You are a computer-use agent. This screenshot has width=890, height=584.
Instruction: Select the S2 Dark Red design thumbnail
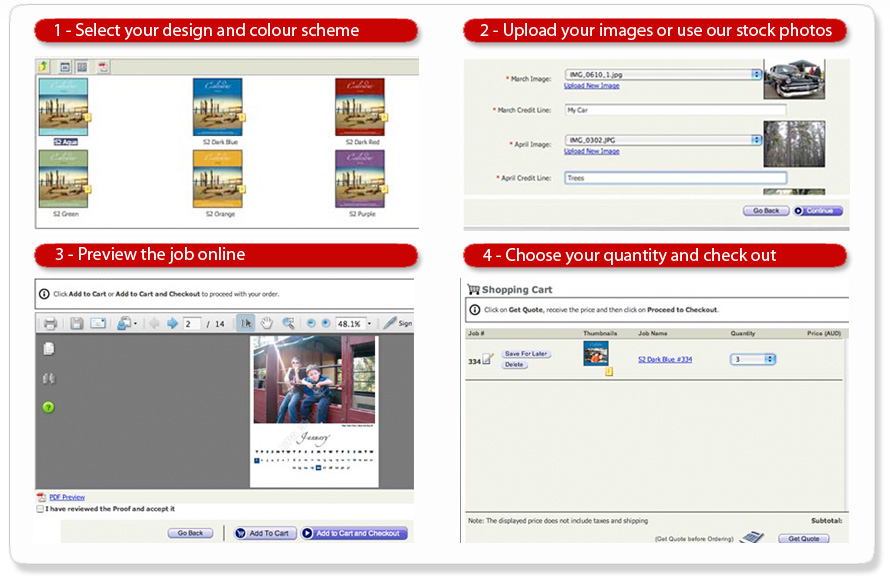point(360,107)
